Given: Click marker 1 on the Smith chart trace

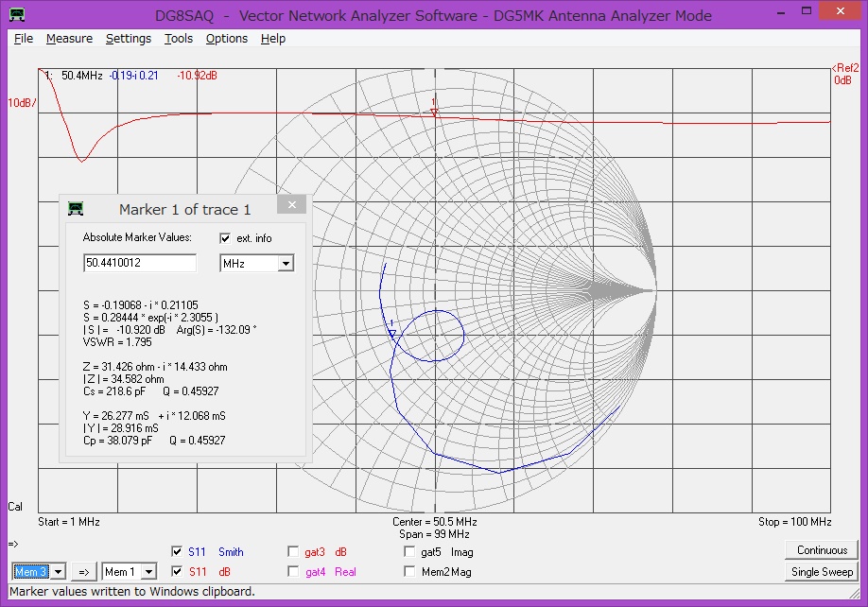Looking at the screenshot, I should [x=392, y=333].
